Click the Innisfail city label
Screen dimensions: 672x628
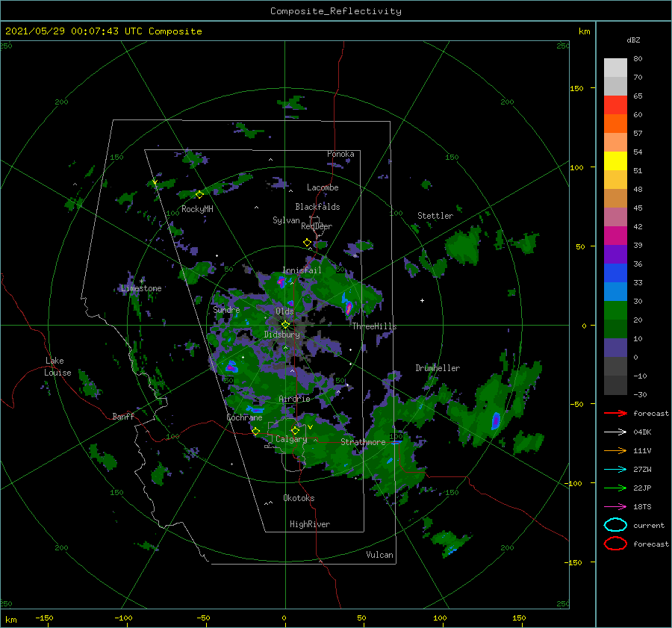point(302,270)
